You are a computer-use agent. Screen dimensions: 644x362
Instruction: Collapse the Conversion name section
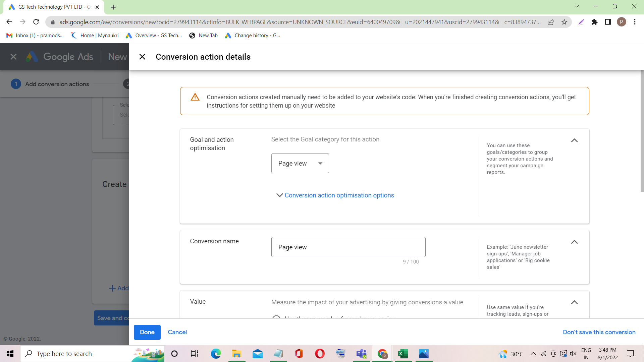click(x=574, y=242)
